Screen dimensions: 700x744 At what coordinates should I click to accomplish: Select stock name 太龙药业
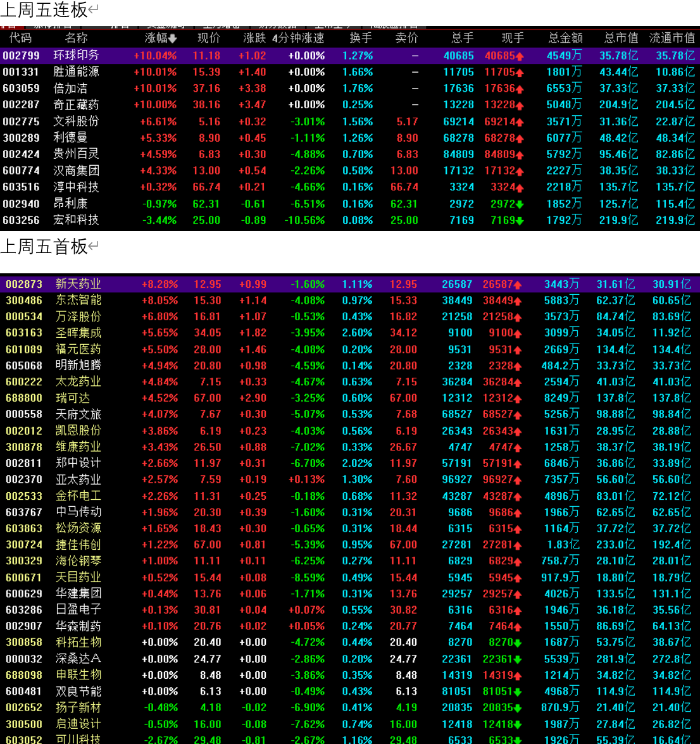[x=78, y=382]
